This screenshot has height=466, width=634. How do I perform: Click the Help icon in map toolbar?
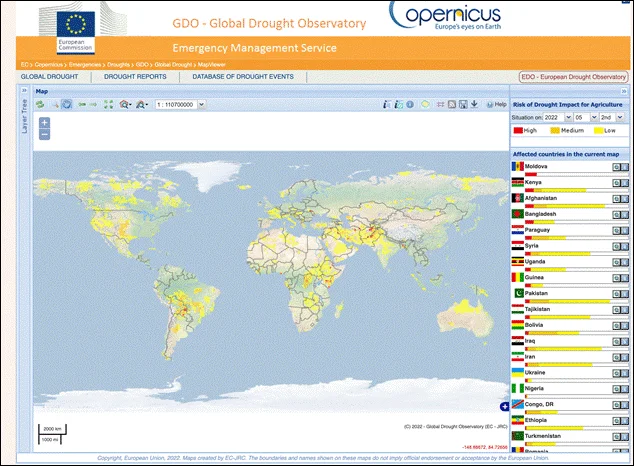pyautogui.click(x=496, y=104)
